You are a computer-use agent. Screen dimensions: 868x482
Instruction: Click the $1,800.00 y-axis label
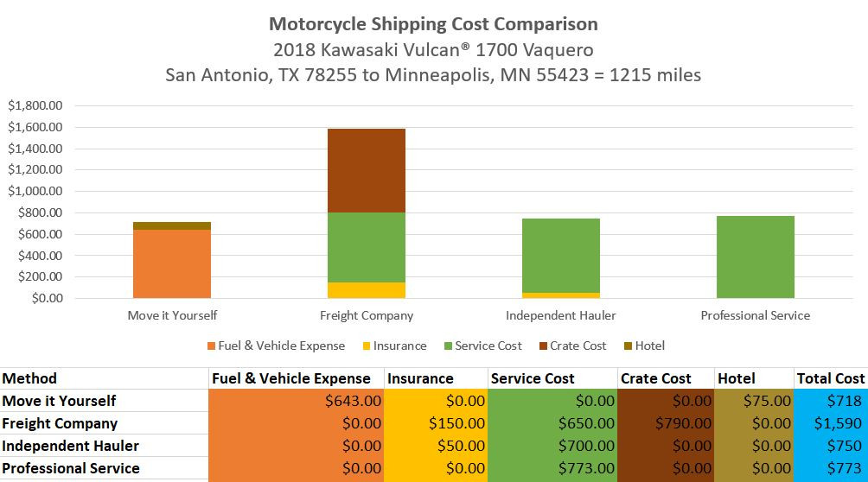pos(35,105)
